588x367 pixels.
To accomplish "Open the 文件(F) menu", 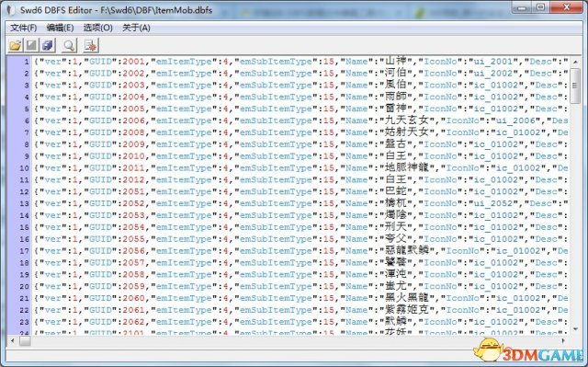I will (x=23, y=28).
